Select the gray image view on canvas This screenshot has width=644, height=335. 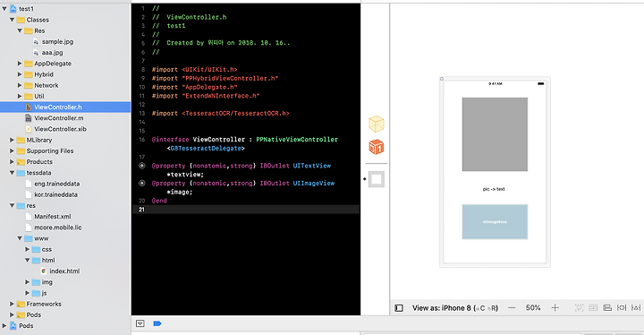(495, 134)
